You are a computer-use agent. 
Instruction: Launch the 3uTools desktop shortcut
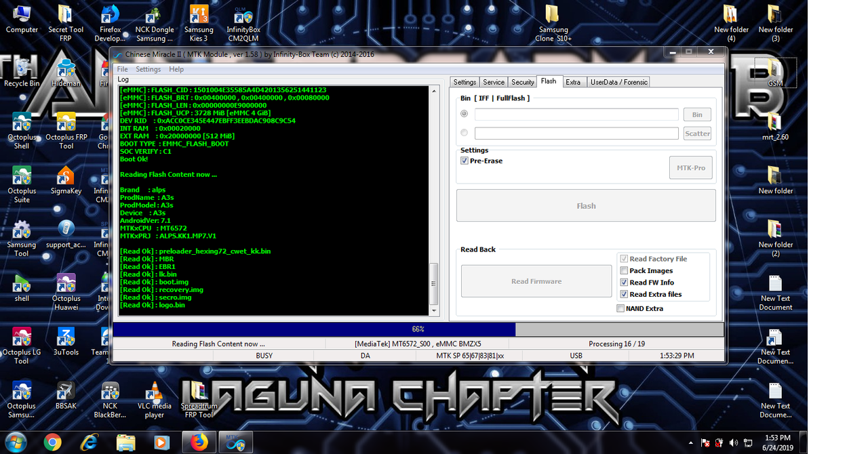tap(66, 342)
